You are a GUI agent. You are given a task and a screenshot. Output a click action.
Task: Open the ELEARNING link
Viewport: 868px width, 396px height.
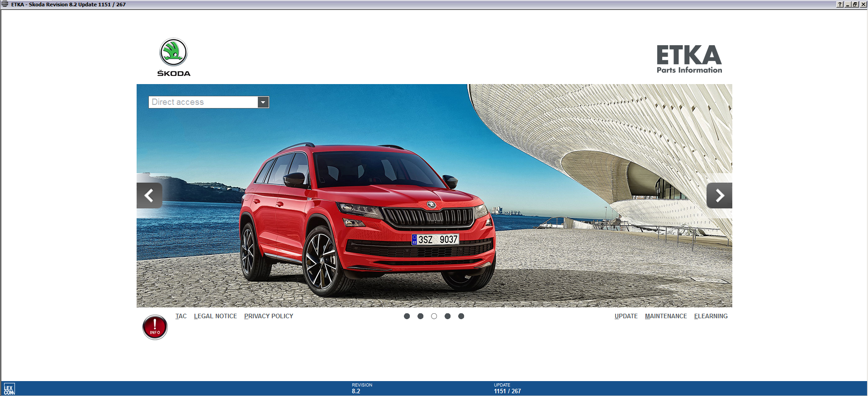coord(711,316)
